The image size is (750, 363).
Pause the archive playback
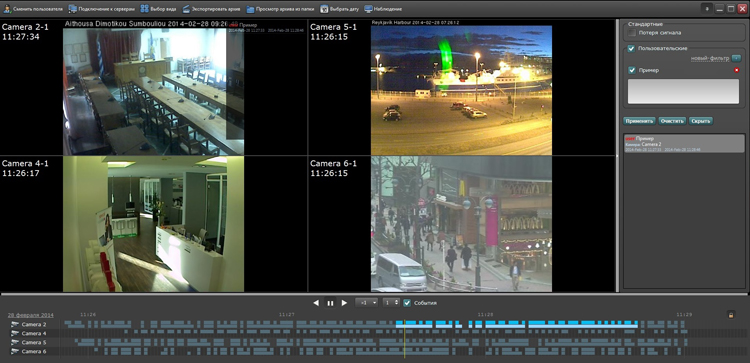(x=330, y=303)
